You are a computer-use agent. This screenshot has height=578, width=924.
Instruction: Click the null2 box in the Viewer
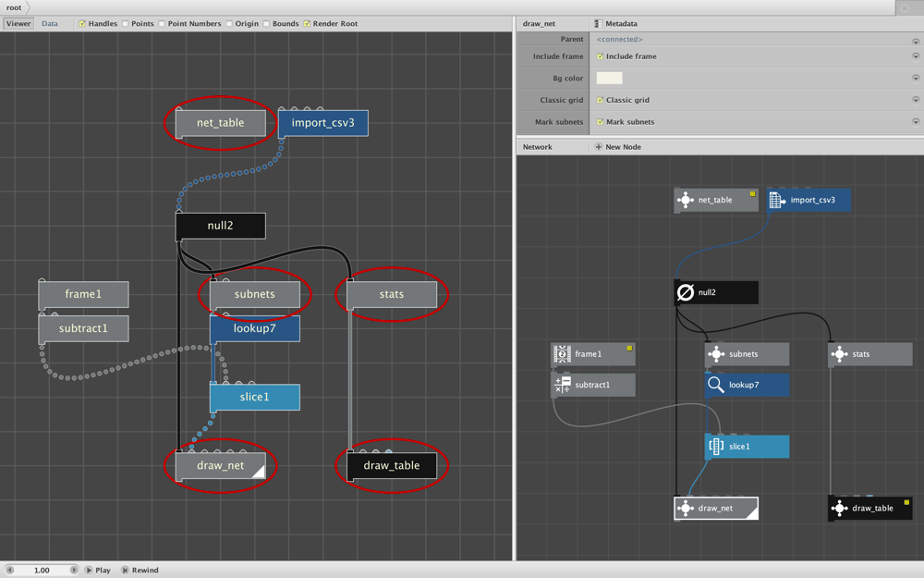point(221,226)
